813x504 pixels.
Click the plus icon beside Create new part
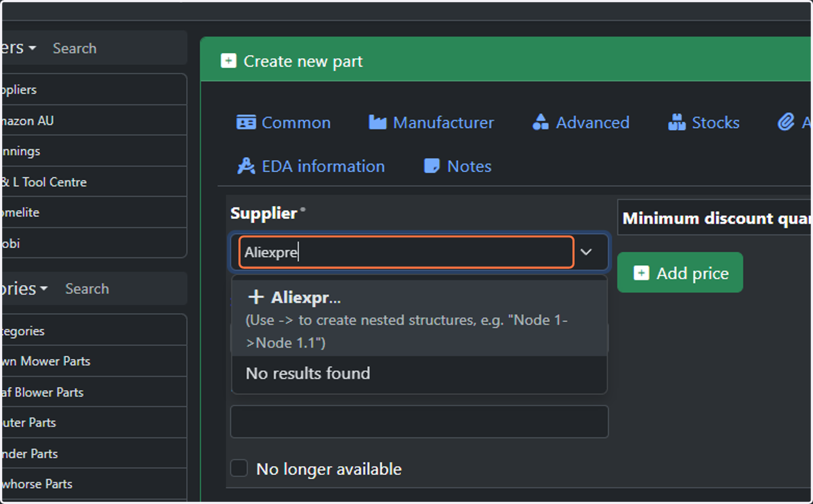point(229,61)
